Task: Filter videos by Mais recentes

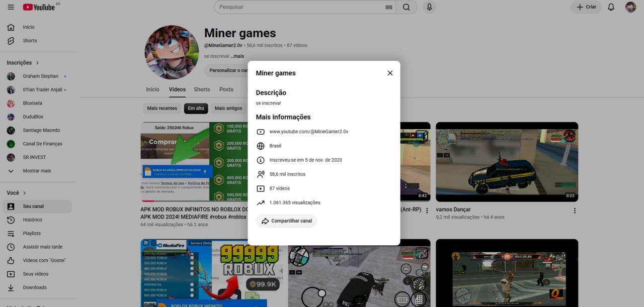Action: pyautogui.click(x=162, y=109)
